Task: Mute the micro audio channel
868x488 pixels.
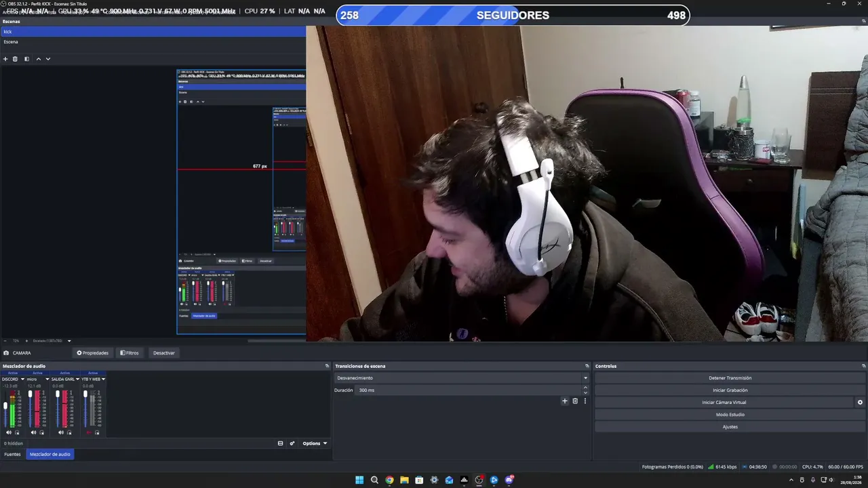Action: pyautogui.click(x=35, y=432)
